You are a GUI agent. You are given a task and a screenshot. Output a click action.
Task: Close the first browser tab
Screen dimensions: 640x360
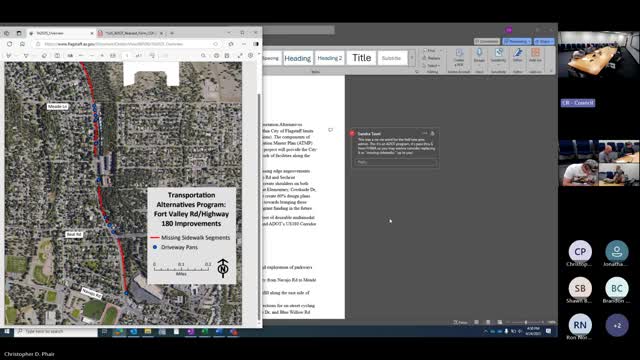pos(92,33)
